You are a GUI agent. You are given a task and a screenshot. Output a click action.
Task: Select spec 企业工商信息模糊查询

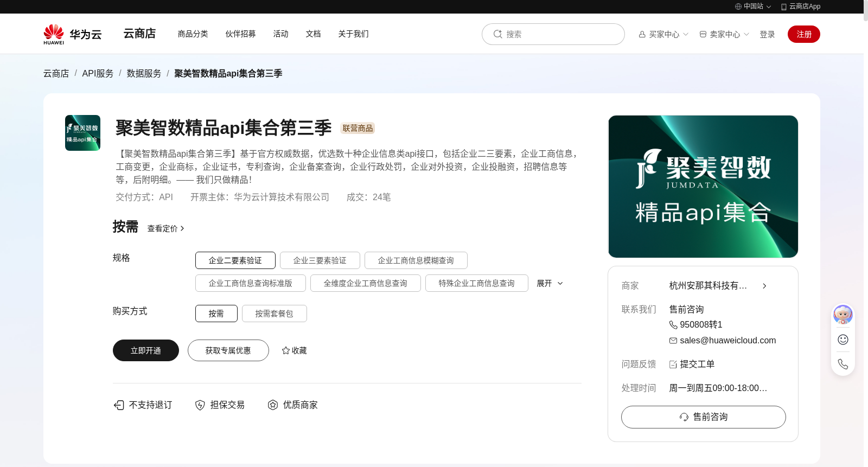[x=416, y=260]
